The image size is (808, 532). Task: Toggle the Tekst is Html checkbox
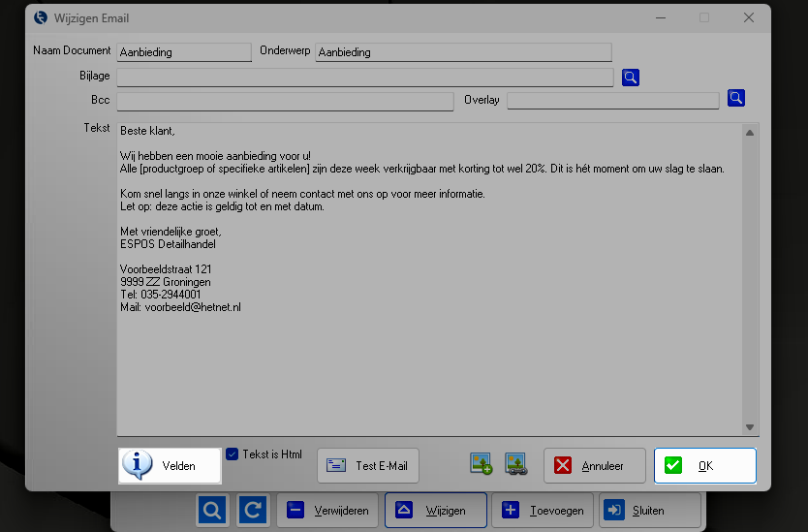[x=232, y=454]
